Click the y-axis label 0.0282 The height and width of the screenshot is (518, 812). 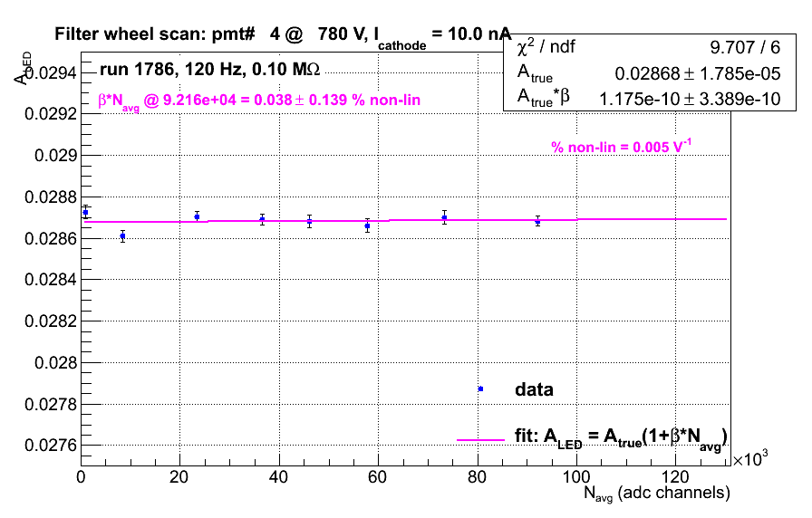click(51, 321)
